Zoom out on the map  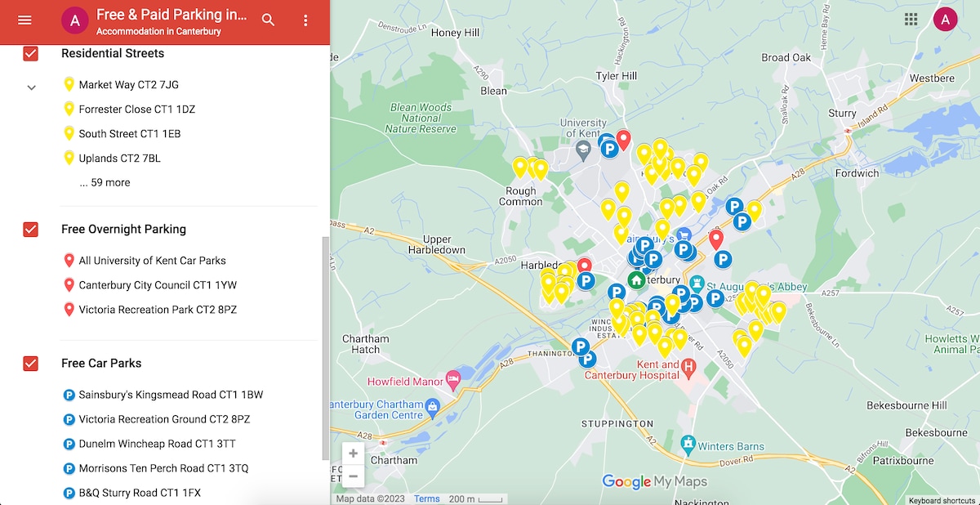coord(353,476)
